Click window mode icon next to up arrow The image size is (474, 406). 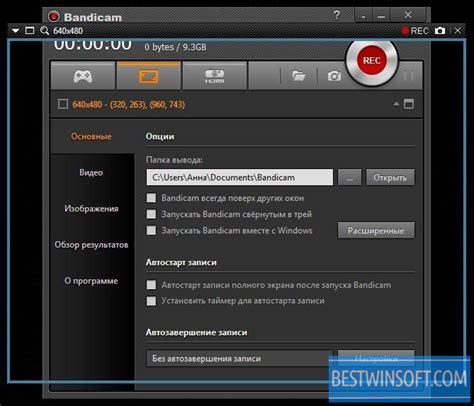click(x=409, y=104)
